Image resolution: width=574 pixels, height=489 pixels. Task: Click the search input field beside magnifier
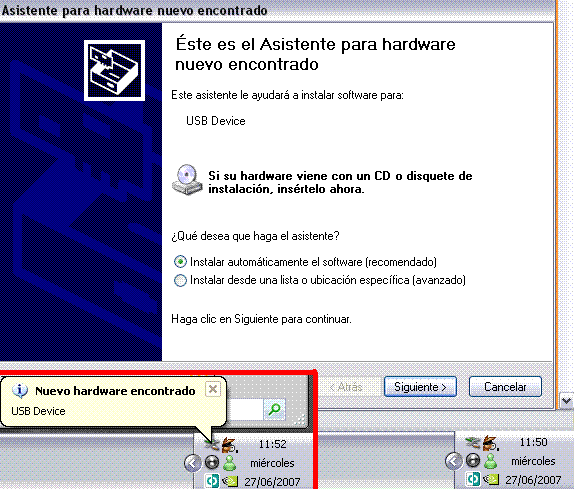pos(245,409)
